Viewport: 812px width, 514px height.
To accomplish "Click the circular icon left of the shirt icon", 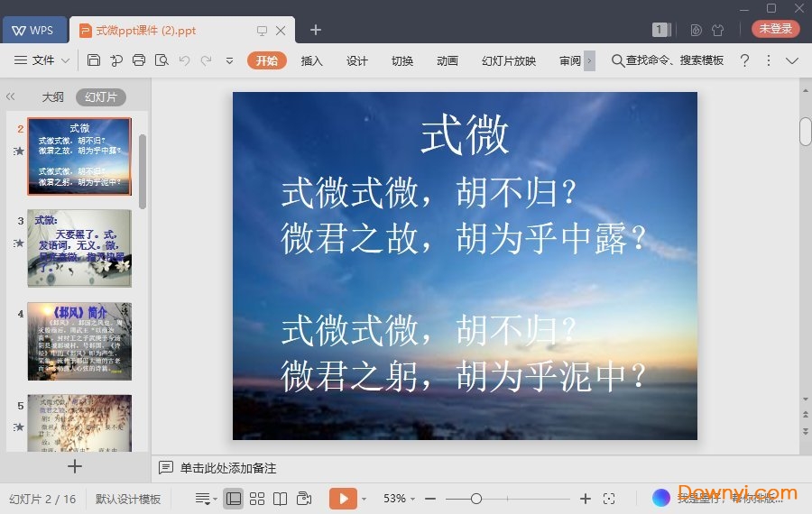I will [696, 30].
